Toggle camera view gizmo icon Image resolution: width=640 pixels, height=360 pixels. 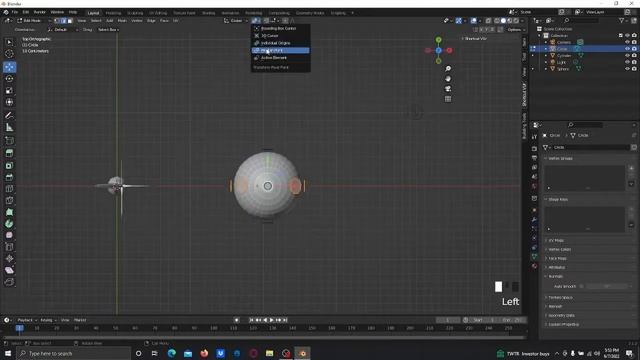448,89
